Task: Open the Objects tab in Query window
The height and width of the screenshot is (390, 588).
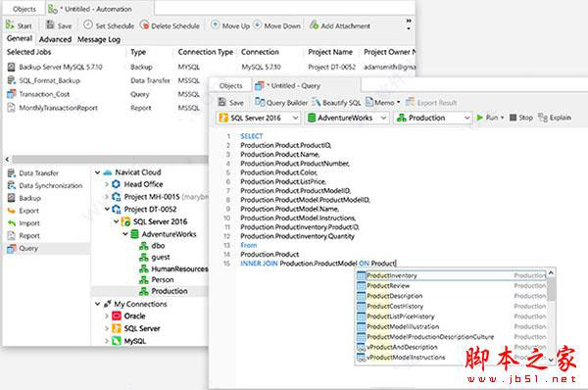Action: [x=230, y=85]
